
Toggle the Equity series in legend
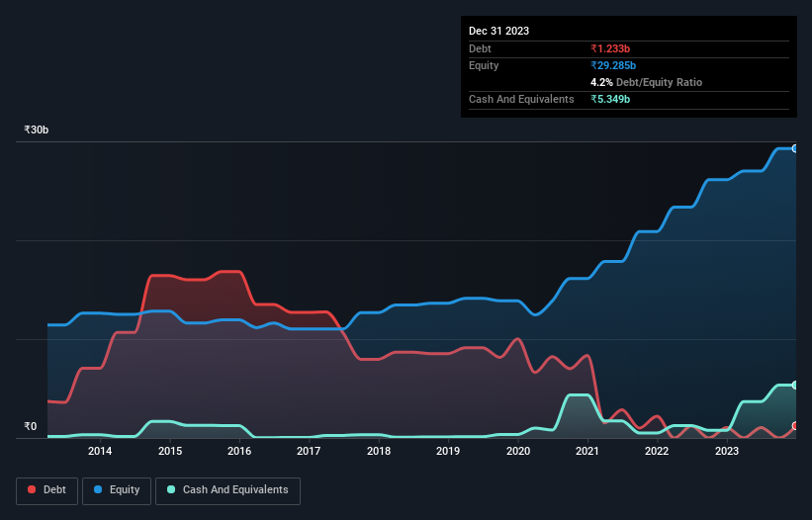coord(117,490)
